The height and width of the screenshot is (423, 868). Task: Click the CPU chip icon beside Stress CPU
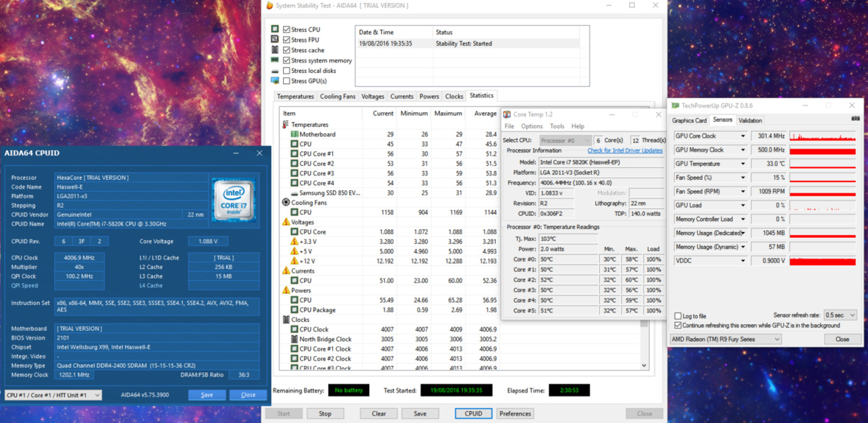275,29
